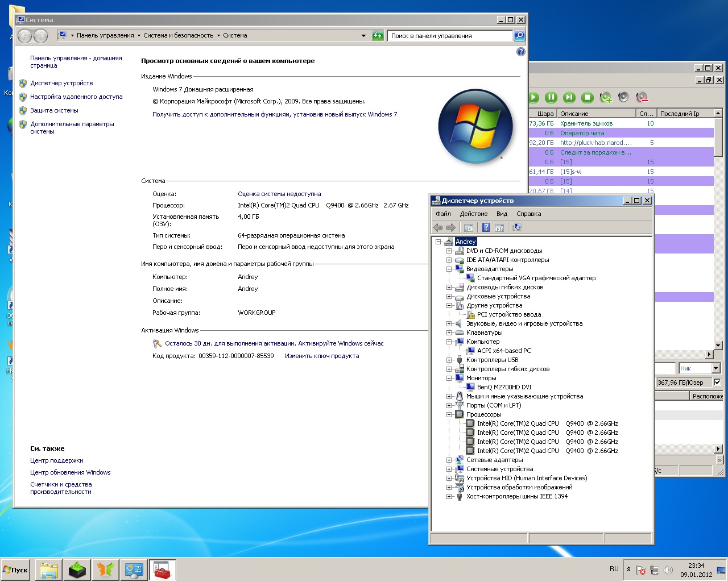Image resolution: width=728 pixels, height=582 pixels.
Task: Click the scan for hardware changes icon
Action: click(x=517, y=227)
